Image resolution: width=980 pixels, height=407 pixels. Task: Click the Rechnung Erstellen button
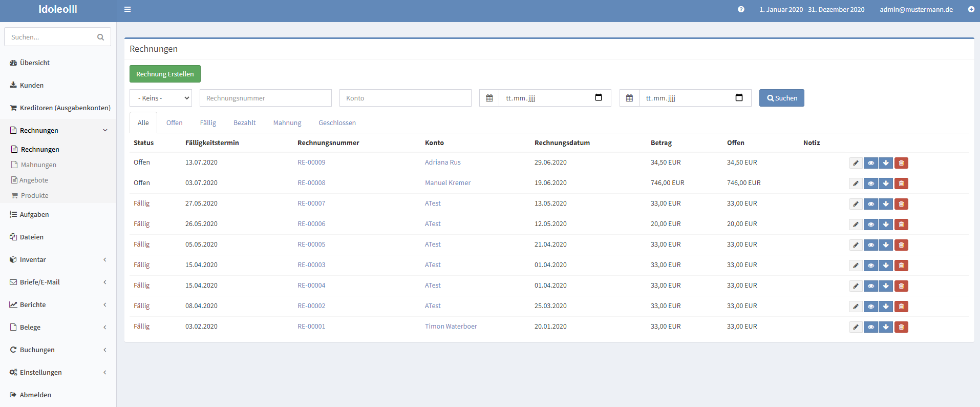[x=165, y=74]
